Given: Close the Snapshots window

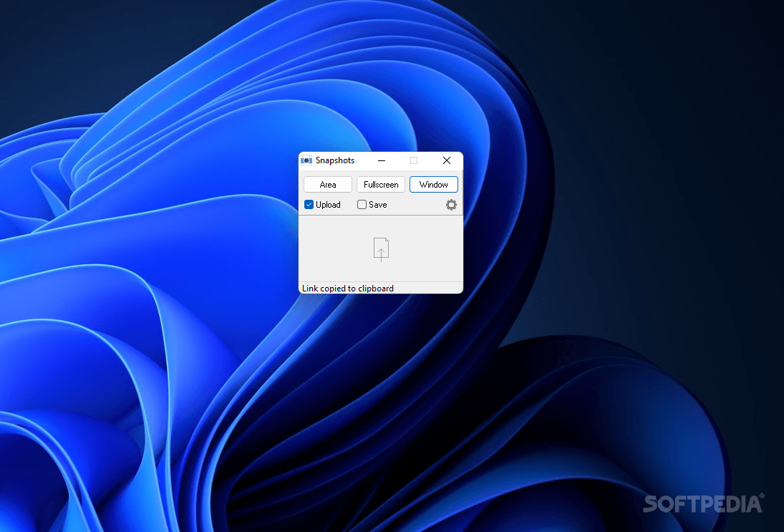Looking at the screenshot, I should coord(447,160).
